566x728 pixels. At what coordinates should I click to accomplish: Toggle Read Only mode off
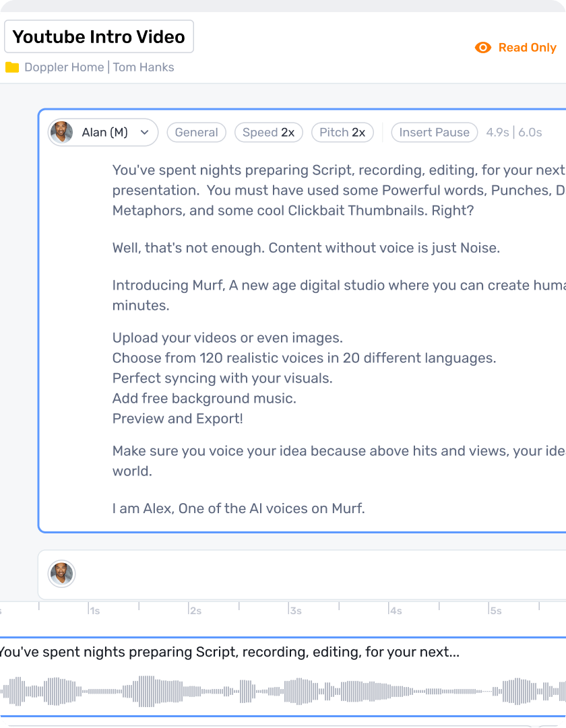[x=527, y=48]
